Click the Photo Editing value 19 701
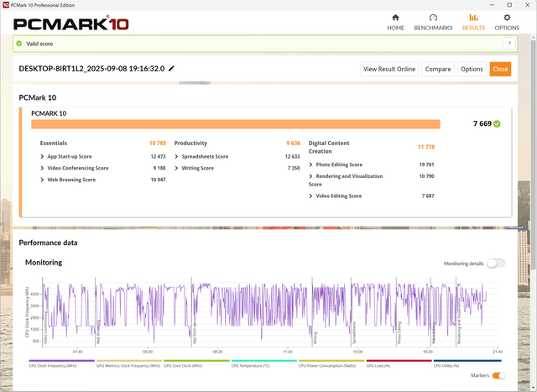The image size is (537, 392). point(426,165)
